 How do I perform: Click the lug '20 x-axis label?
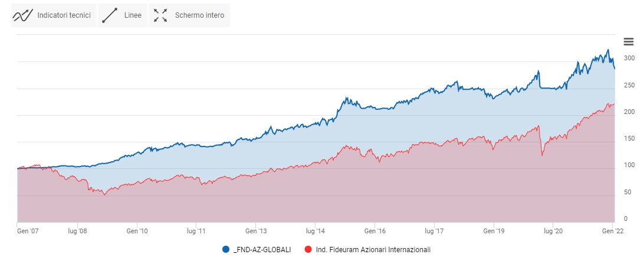pos(553,233)
